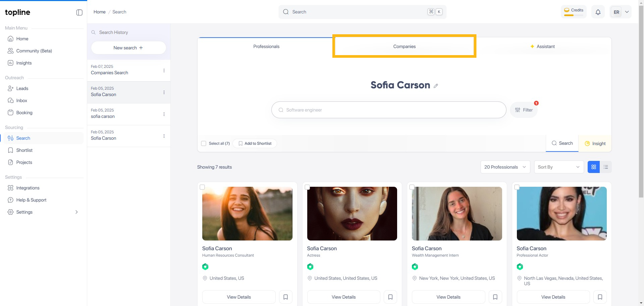Switch to grid view layout
Image resolution: width=644 pixels, height=306 pixels.
[x=593, y=167]
